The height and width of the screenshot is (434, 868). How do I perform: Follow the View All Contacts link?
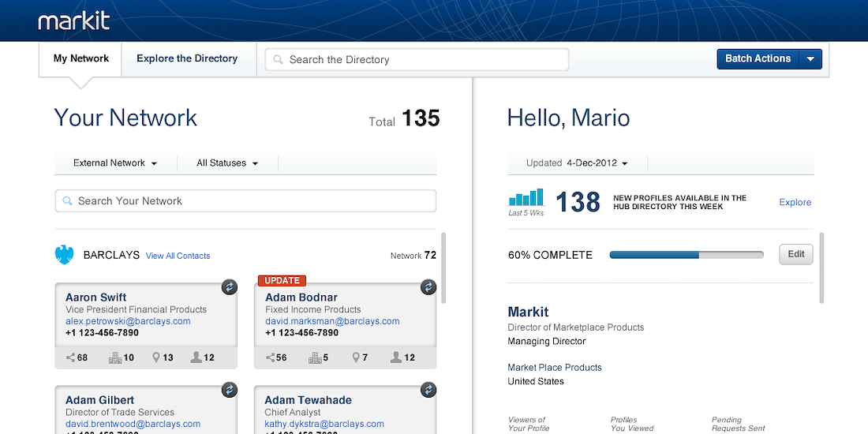tap(178, 256)
